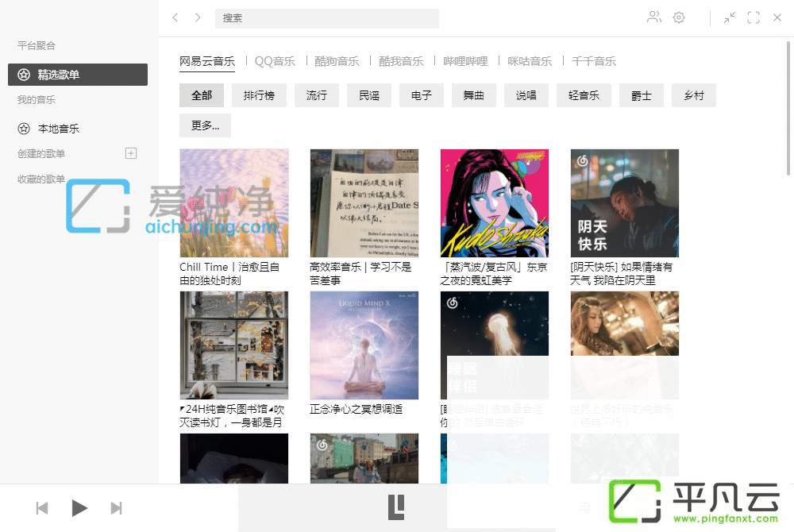This screenshot has width=794, height=532.
Task: Select the 轻音乐 category filter
Action: point(584,95)
